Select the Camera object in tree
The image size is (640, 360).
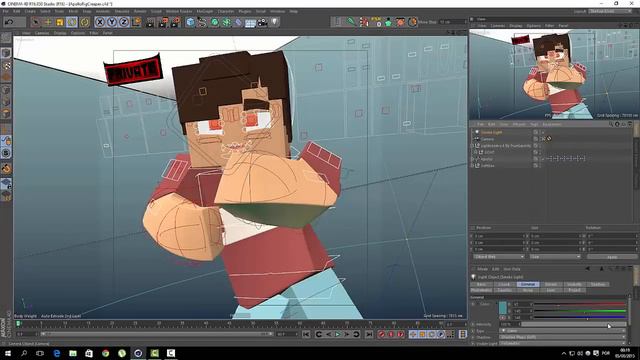(487, 139)
